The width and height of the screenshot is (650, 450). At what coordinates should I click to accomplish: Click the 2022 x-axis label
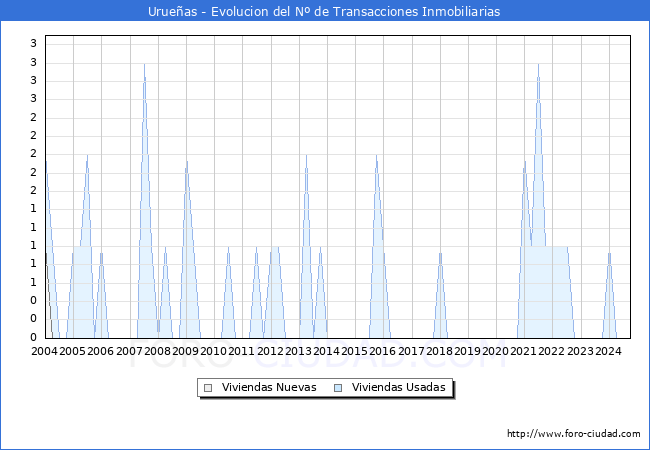(x=552, y=351)
